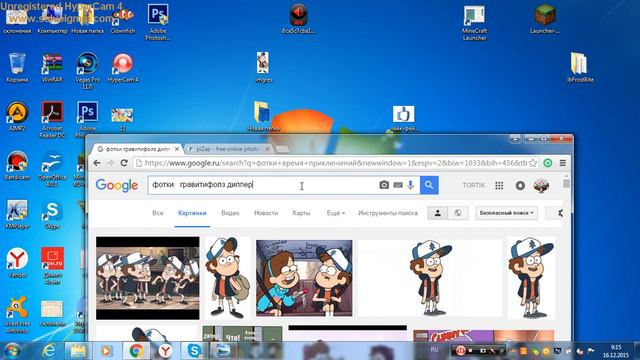Open the IbFrostBite folder on desktop
The height and width of the screenshot is (360, 640).
click(x=580, y=67)
